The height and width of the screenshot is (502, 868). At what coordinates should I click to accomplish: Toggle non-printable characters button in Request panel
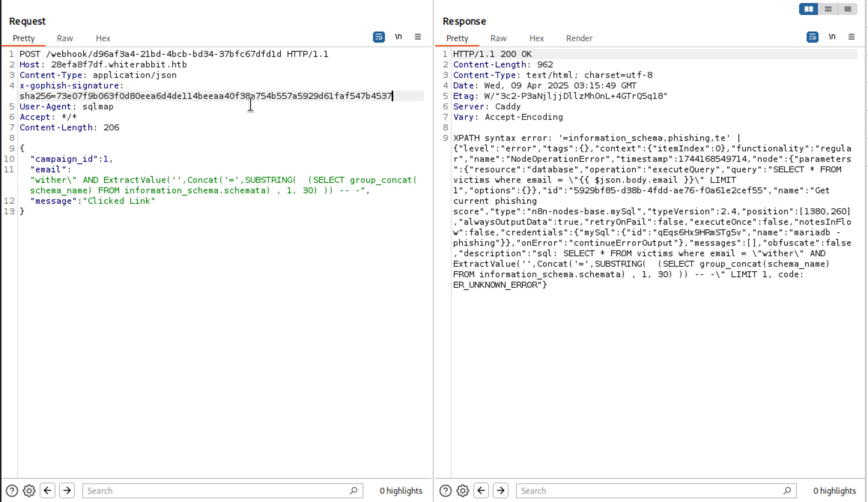click(398, 37)
